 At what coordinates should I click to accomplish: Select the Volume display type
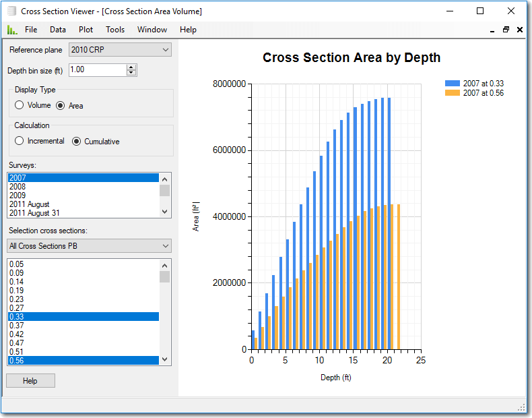point(32,105)
